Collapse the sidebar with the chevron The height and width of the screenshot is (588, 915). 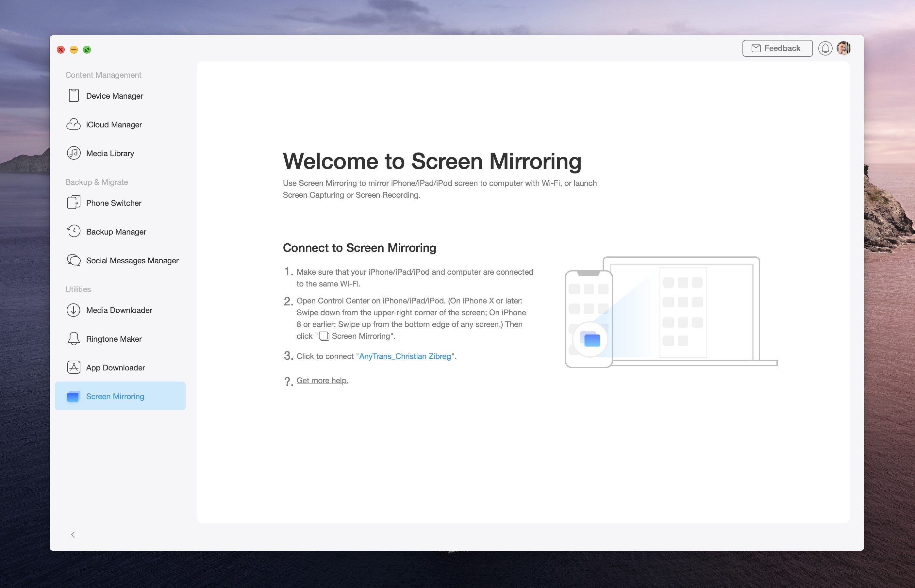point(73,534)
